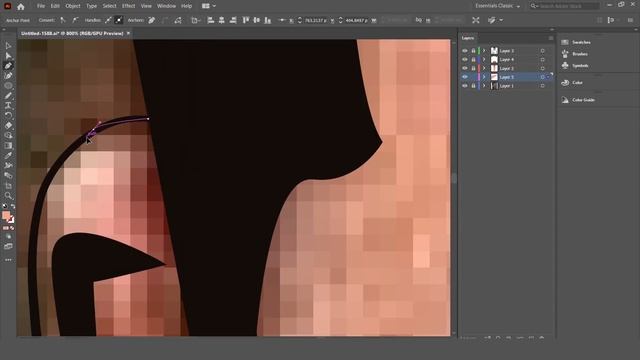Open the Color Guide panel
This screenshot has width=640, height=360.
[578, 100]
